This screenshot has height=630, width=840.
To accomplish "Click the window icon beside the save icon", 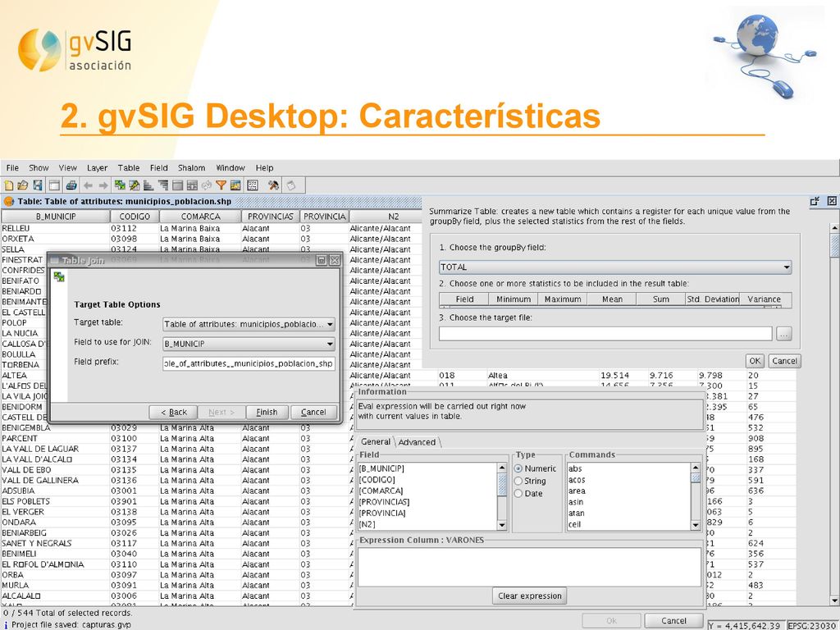I will [x=54, y=185].
